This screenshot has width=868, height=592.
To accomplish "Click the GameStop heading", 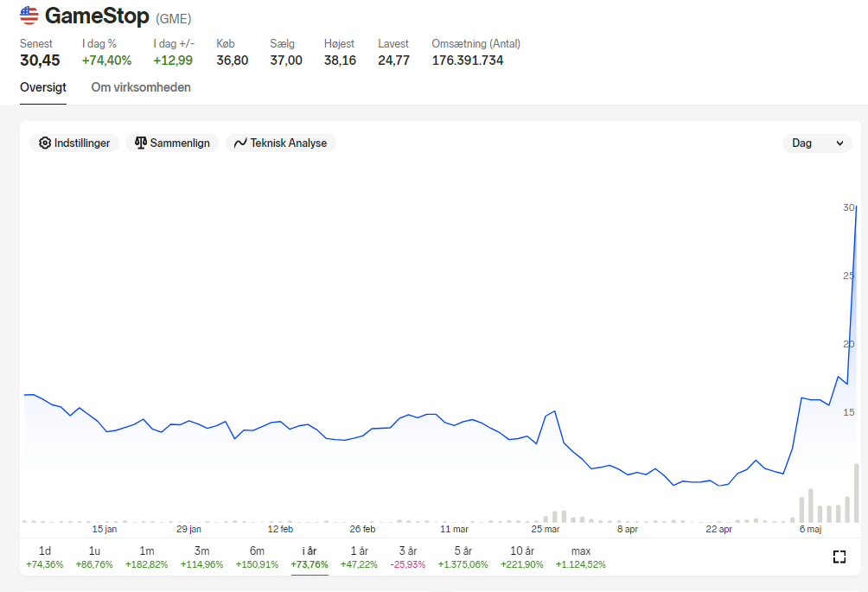I will pos(97,16).
